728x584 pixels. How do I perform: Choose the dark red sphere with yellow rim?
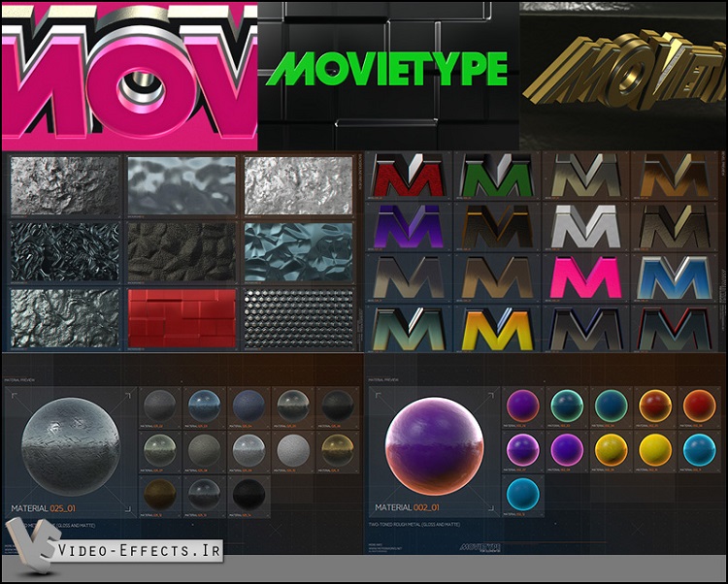coord(655,406)
